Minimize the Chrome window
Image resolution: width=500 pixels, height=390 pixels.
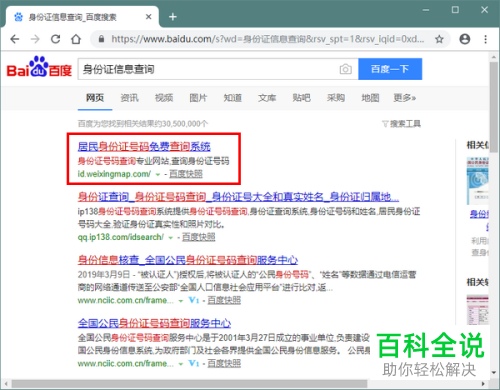[x=426, y=10]
